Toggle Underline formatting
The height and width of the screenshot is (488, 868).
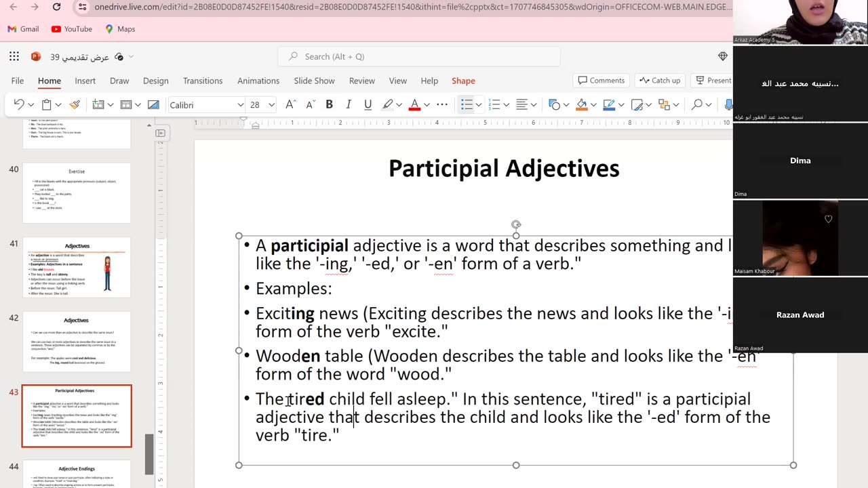(368, 105)
